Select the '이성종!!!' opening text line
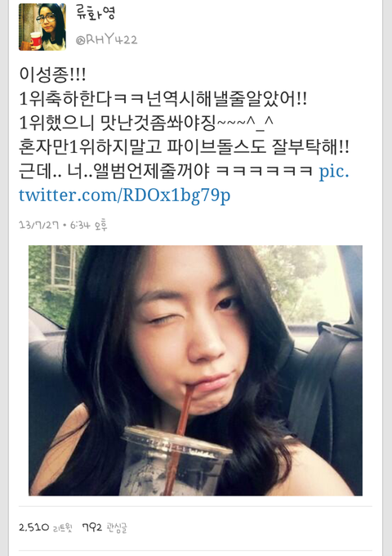The width and height of the screenshot is (392, 556). point(52,74)
